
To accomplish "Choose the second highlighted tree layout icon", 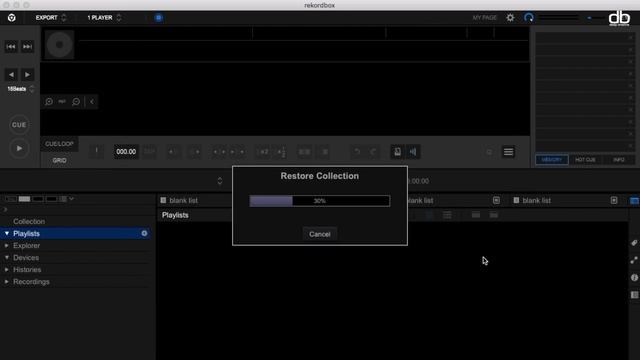I will (24, 199).
